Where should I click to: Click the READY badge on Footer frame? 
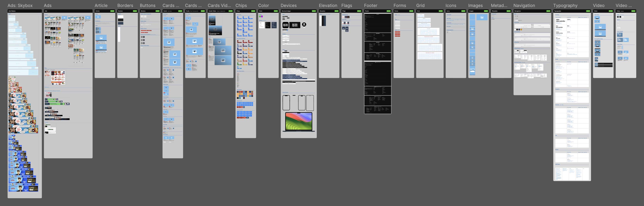389,11
